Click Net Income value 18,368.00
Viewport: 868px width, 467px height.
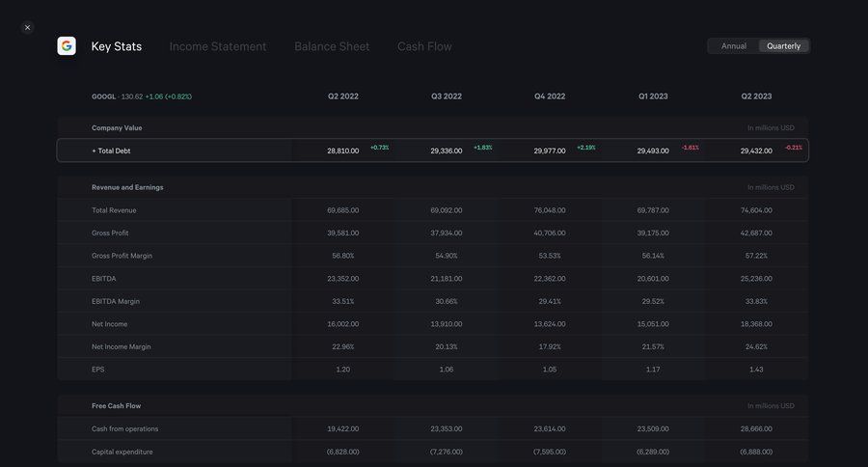click(756, 324)
